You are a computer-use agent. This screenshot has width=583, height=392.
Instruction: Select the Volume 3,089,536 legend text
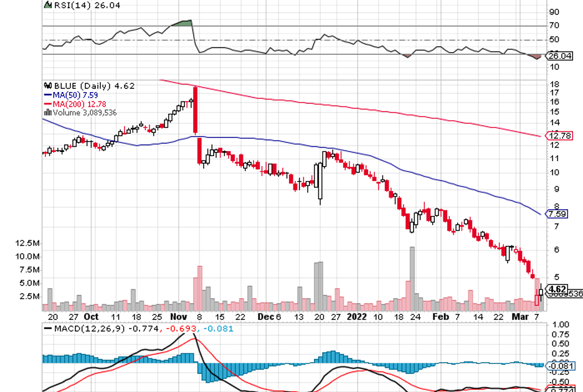pyautogui.click(x=83, y=113)
